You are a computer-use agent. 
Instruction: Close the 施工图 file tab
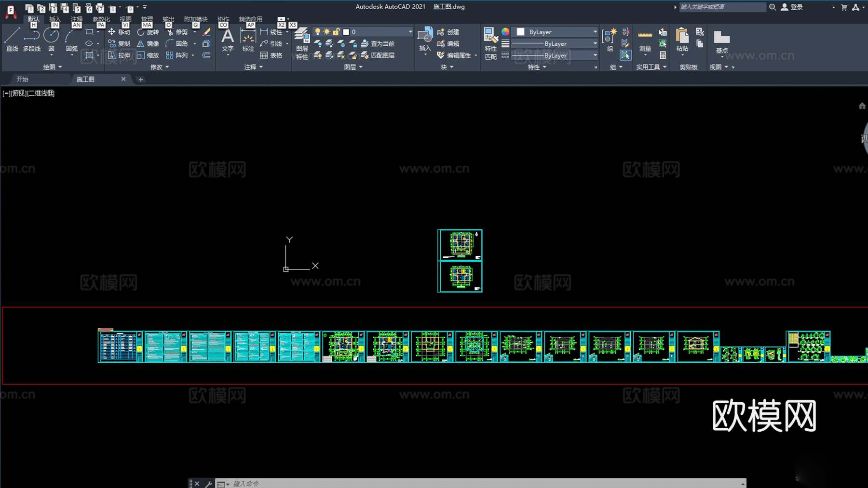click(123, 79)
